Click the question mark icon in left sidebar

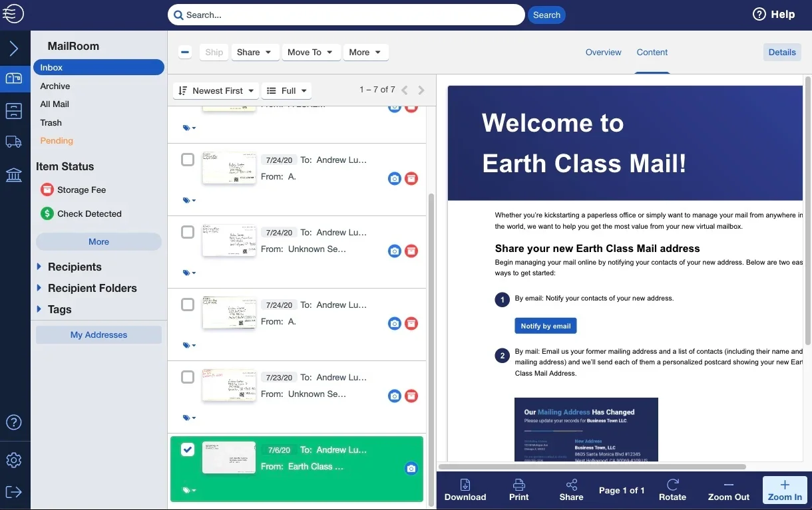(x=14, y=422)
